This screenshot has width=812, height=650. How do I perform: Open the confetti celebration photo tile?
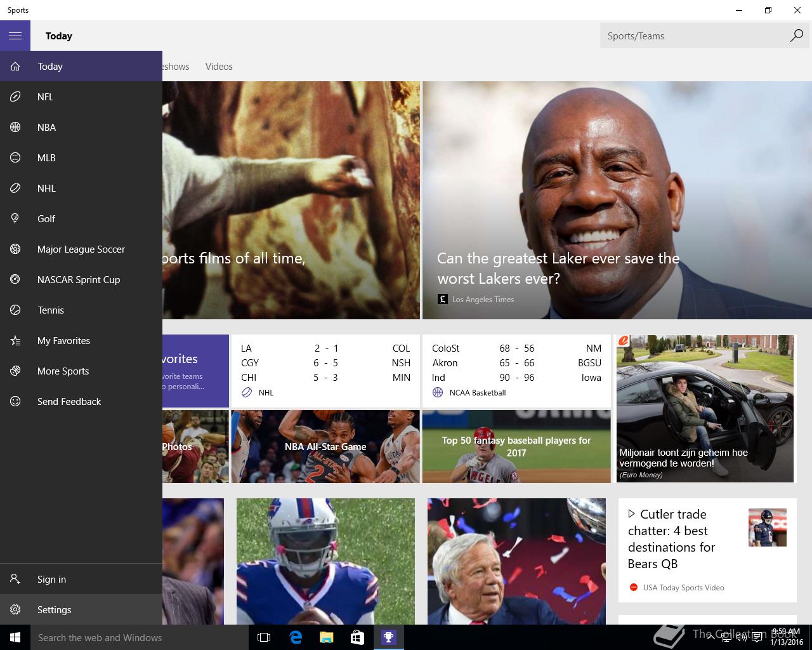(x=516, y=561)
